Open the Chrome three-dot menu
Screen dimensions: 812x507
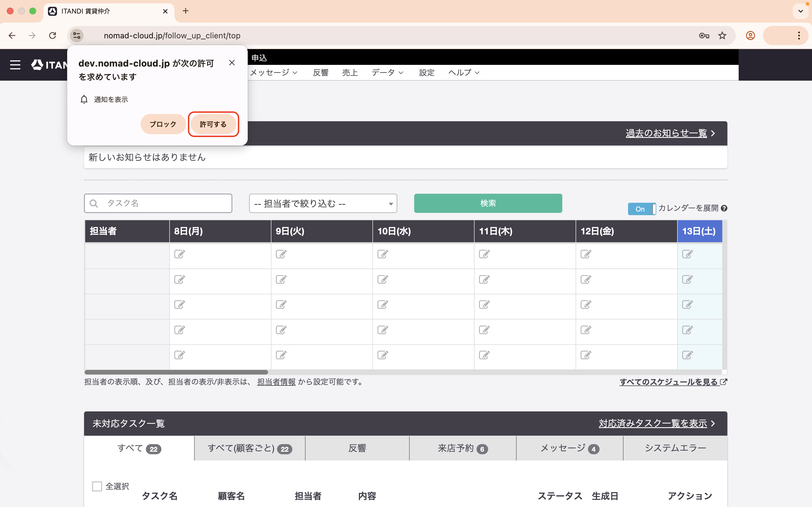[799, 36]
